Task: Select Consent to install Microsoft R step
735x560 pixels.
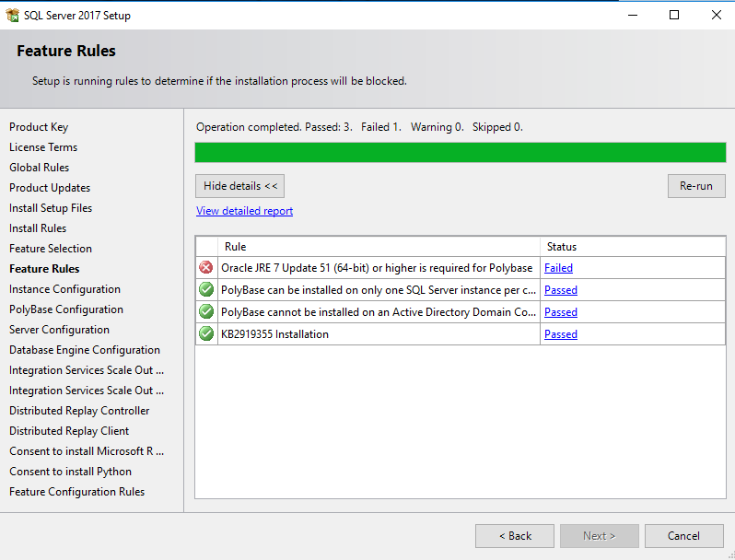Action: (87, 450)
